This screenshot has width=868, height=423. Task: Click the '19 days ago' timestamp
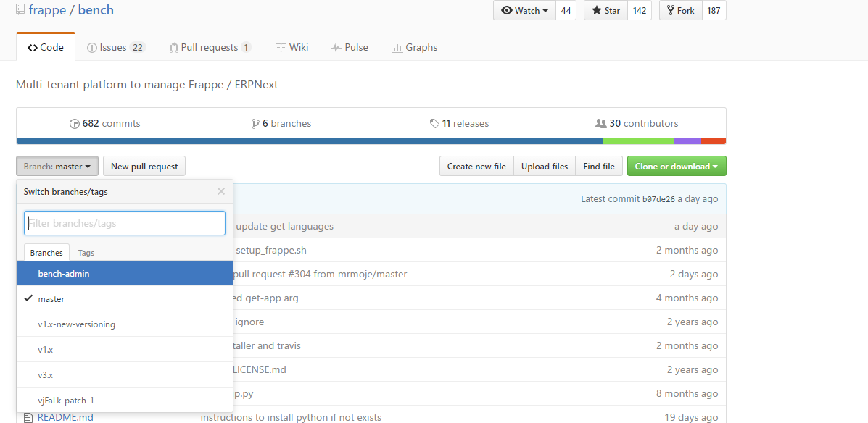[x=691, y=417]
